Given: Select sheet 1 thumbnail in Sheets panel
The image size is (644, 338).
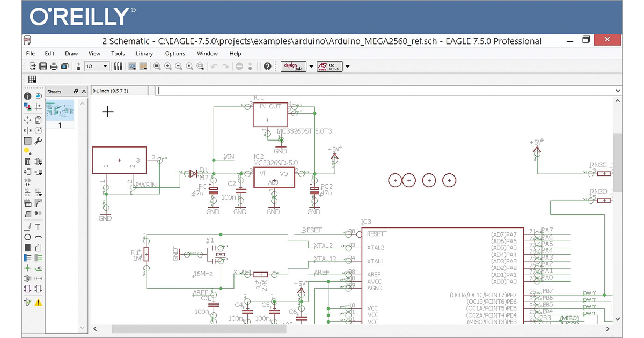Looking at the screenshot, I should pyautogui.click(x=60, y=109).
